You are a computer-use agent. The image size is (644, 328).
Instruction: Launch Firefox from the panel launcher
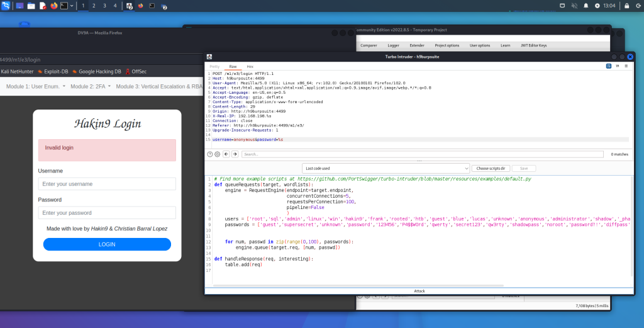tap(54, 6)
